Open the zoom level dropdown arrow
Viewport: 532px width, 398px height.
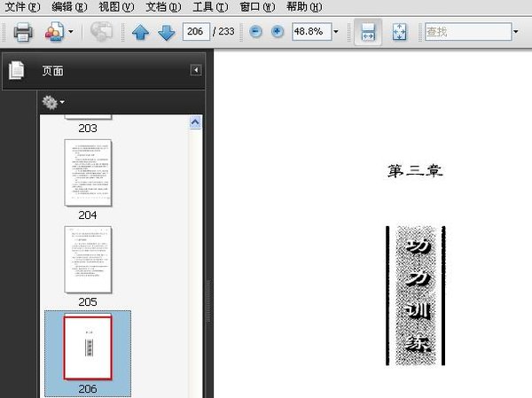(x=336, y=32)
